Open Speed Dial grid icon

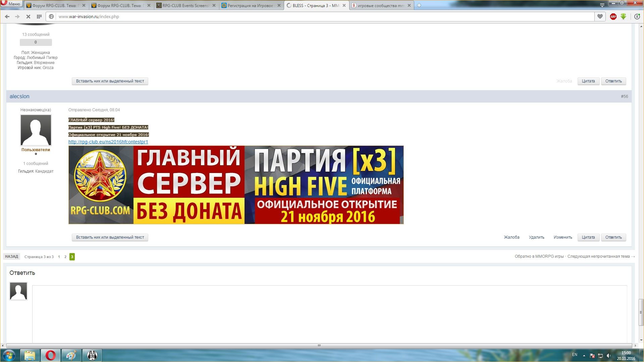click(x=39, y=16)
